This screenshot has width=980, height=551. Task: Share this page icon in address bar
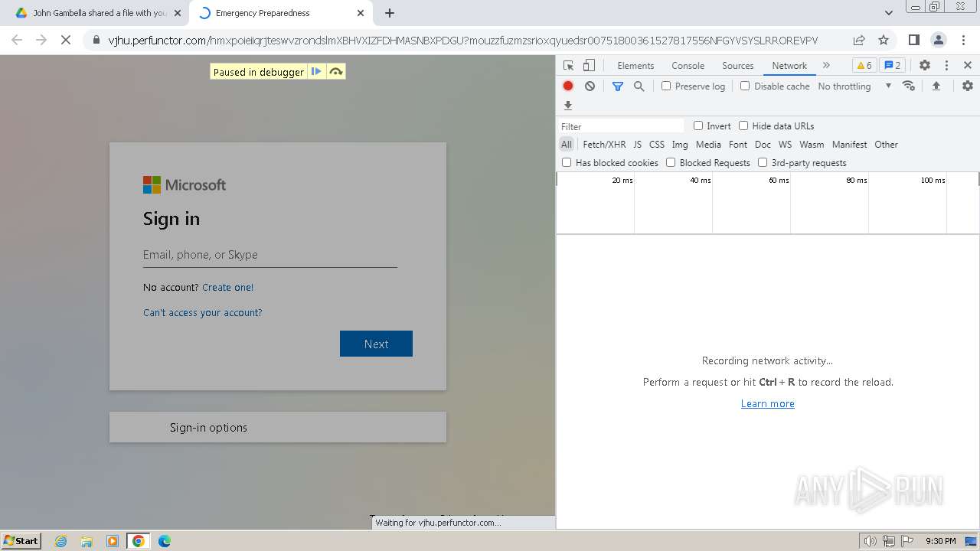coord(859,40)
